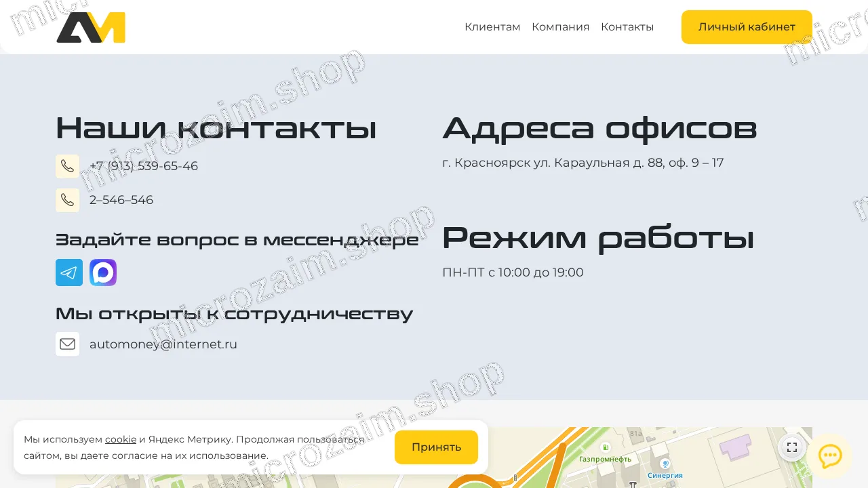Click the Задайте вопрос в мессенджере heading
Viewport: 868px width, 488px height.
(237, 239)
